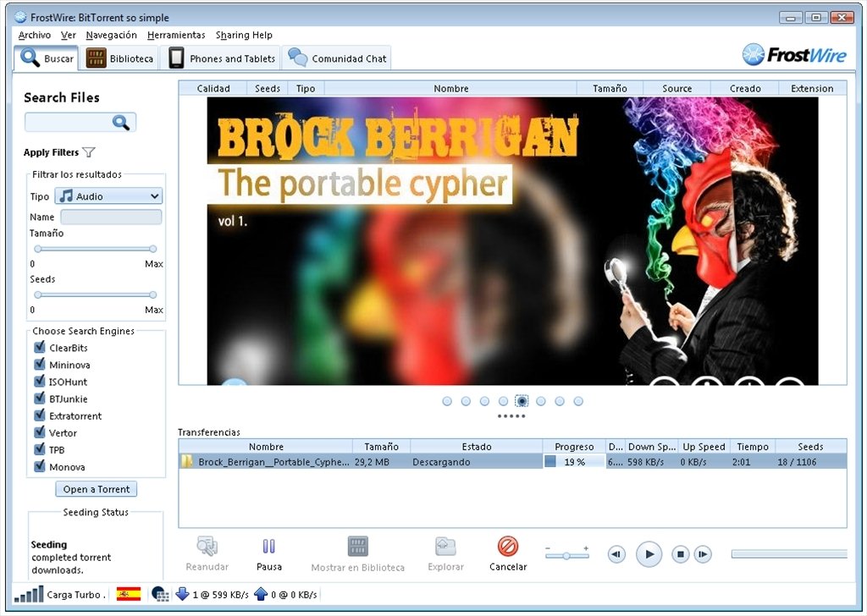
Task: Click the Reanudar resume icon
Action: [x=207, y=547]
